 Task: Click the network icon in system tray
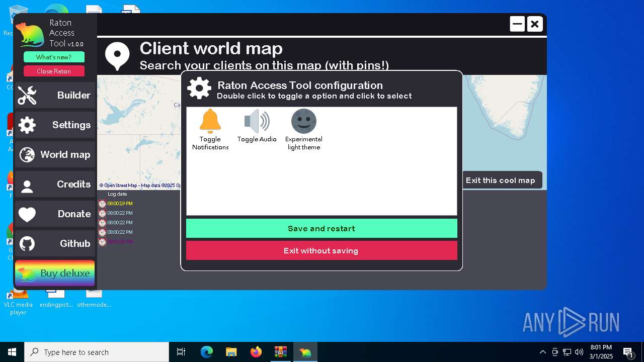[567, 352]
